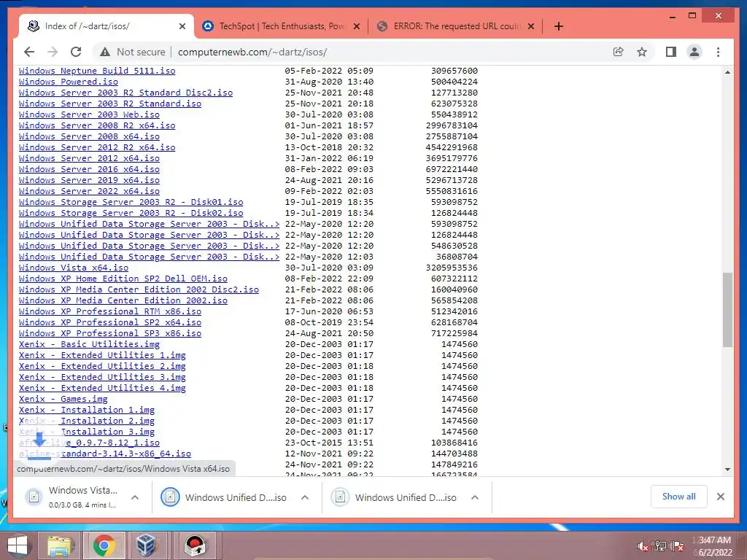Image resolution: width=747 pixels, height=560 pixels.
Task: Click the taskbar clock 3:47 AM
Action: pyautogui.click(x=715, y=540)
